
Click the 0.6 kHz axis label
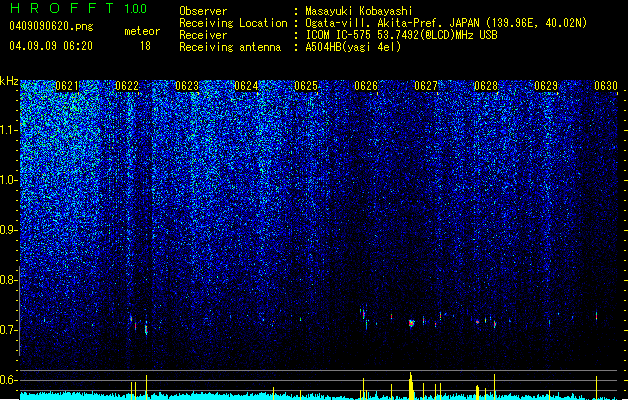point(8,380)
